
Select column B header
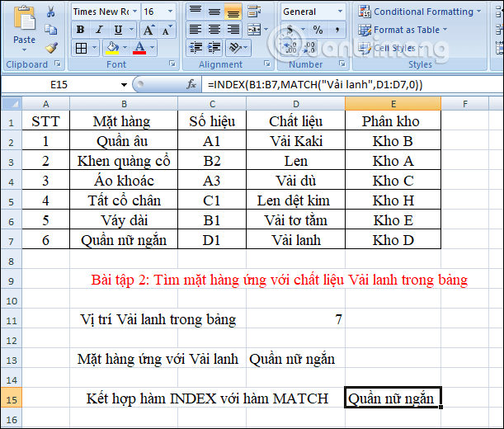(x=124, y=104)
